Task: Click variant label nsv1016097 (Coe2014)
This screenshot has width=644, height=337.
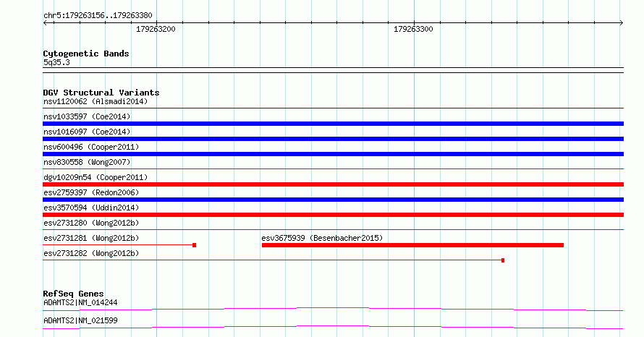Action: click(87, 132)
